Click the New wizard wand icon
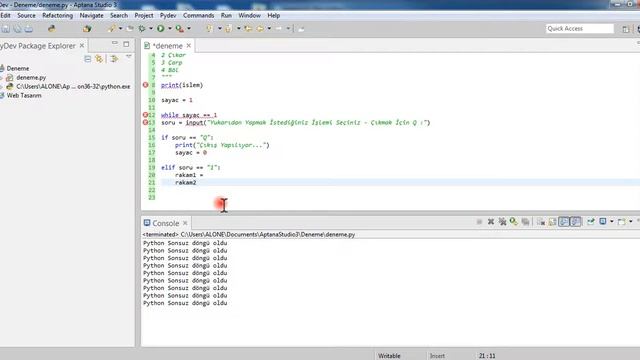 pos(111,29)
